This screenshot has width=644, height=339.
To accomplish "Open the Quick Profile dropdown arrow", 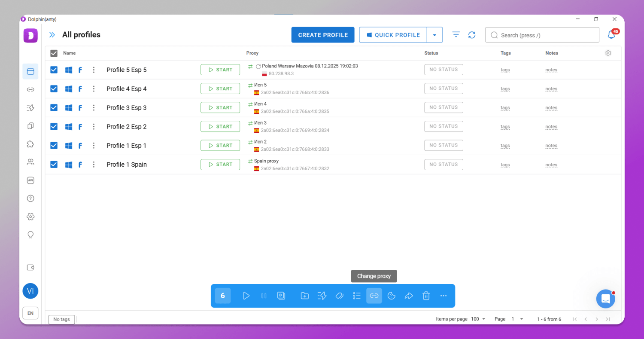I will tap(435, 35).
